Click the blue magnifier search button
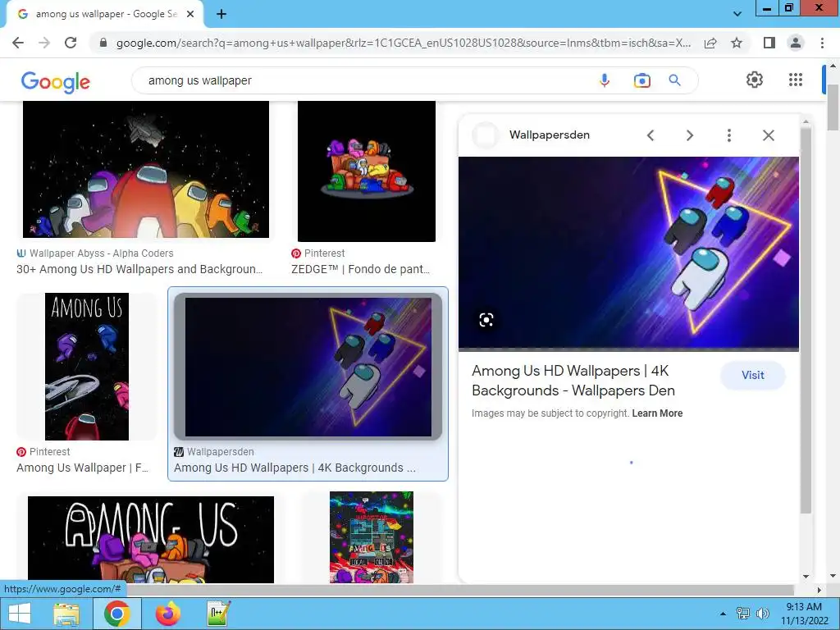This screenshot has width=840, height=630. (x=675, y=80)
